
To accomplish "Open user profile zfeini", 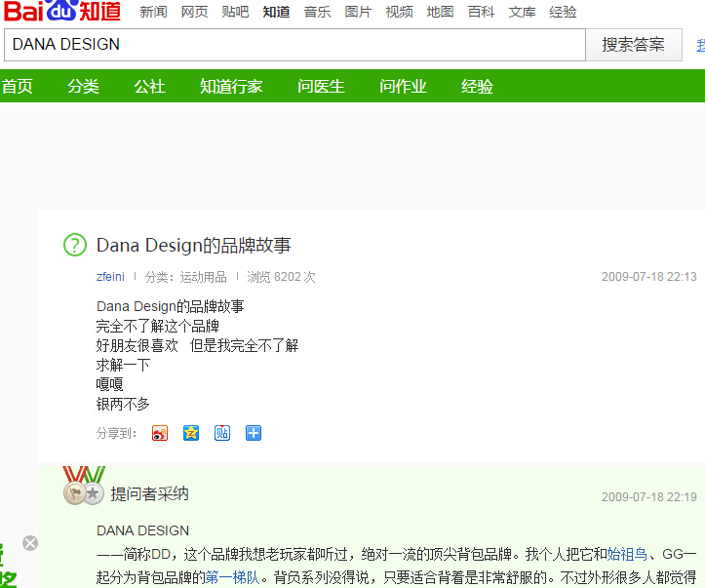I will pos(110,277).
